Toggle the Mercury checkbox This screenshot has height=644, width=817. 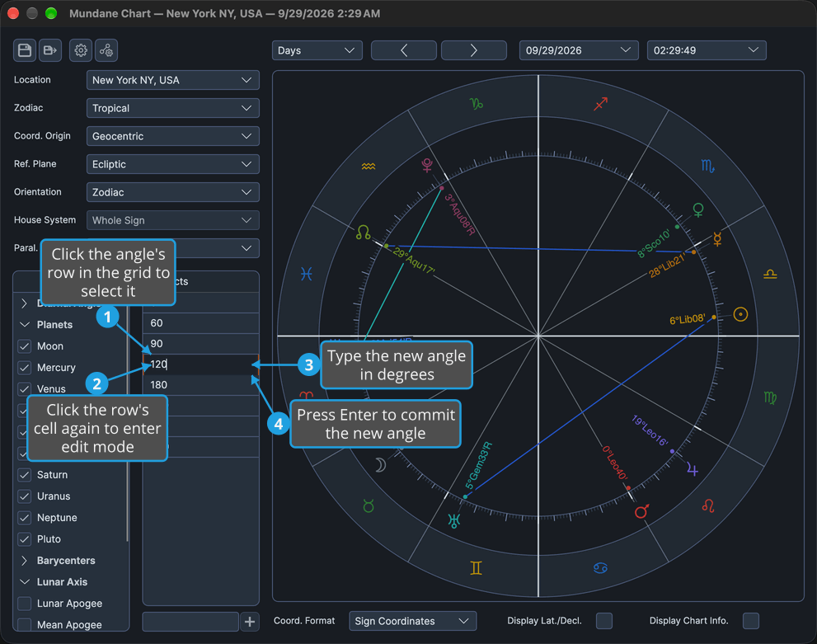pos(25,367)
